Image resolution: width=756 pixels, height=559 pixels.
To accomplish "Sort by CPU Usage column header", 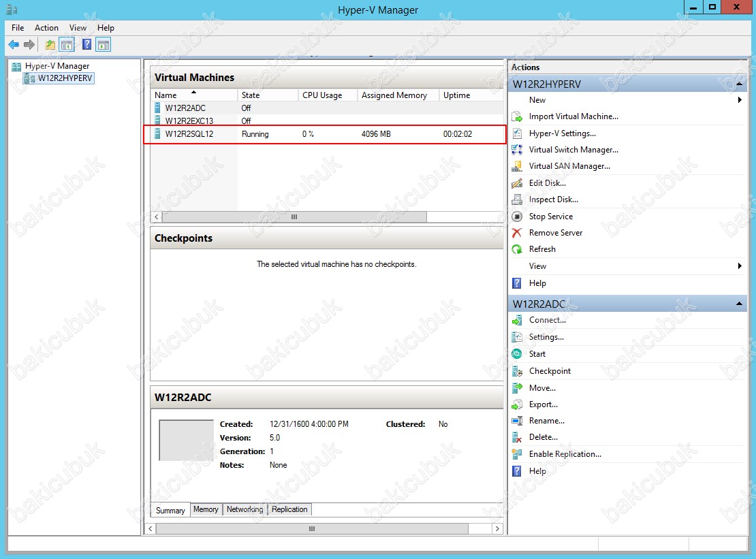I will (328, 95).
